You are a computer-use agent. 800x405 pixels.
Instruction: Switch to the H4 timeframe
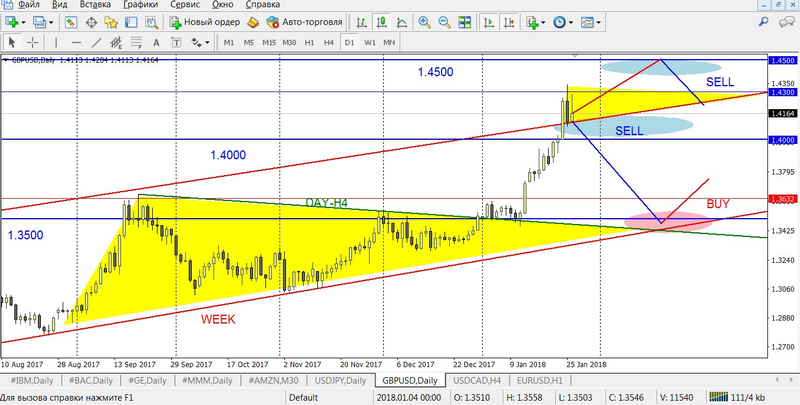point(328,42)
